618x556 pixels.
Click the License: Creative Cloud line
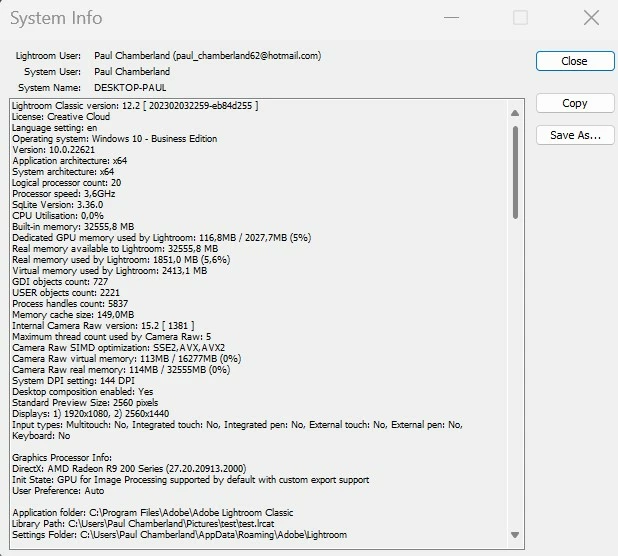tap(61, 117)
